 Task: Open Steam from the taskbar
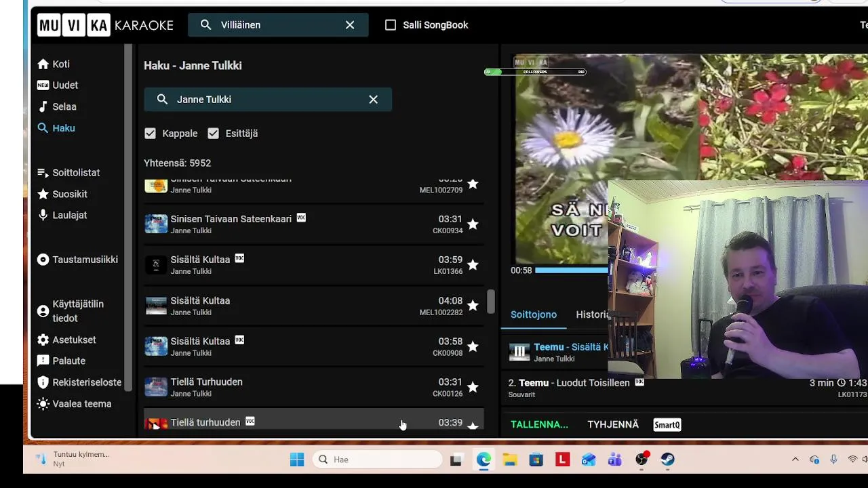[x=668, y=460]
